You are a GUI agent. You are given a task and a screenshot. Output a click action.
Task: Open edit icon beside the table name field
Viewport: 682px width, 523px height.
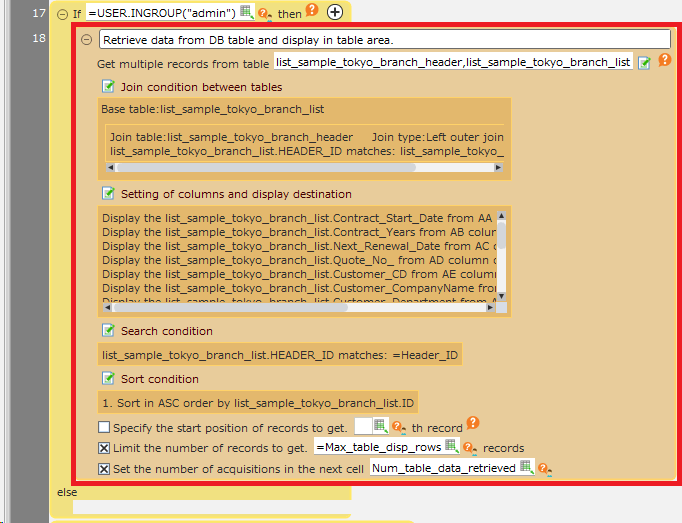[645, 62]
